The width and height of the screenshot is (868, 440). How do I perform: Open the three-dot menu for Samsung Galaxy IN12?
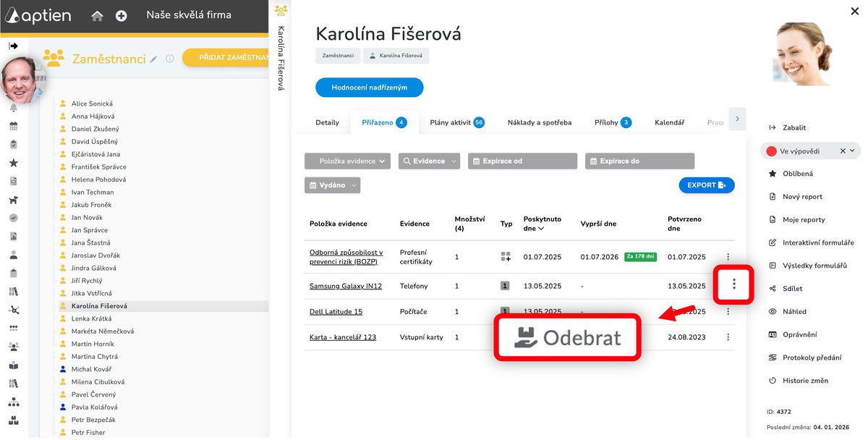pos(733,285)
